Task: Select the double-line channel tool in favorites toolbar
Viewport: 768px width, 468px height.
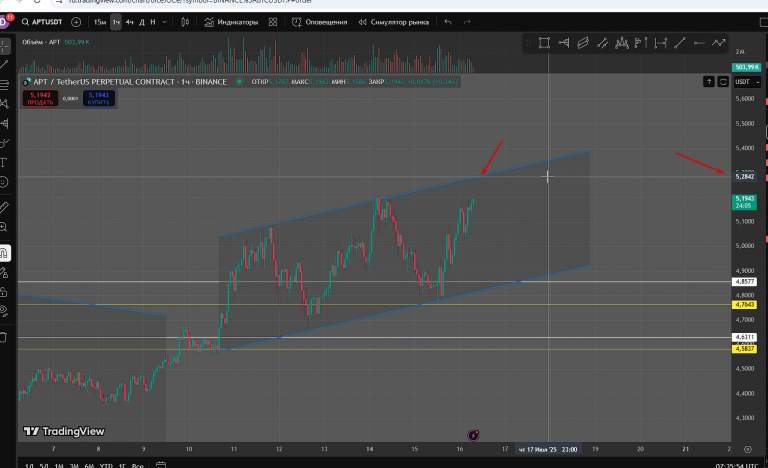Action: coord(602,43)
